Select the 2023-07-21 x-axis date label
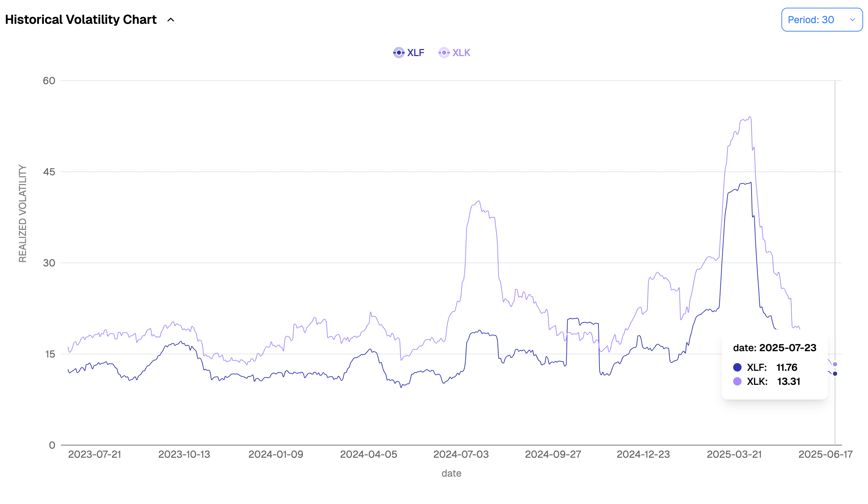This screenshot has height=504, width=868. coord(94,454)
